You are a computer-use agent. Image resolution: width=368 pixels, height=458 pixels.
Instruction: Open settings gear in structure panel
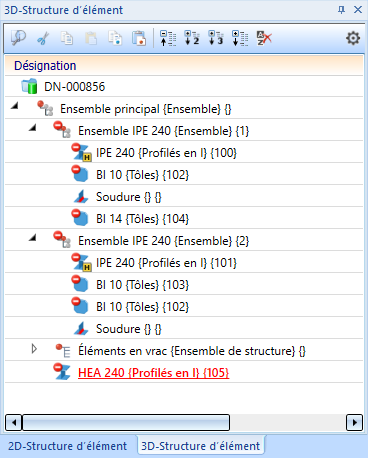coord(353,38)
